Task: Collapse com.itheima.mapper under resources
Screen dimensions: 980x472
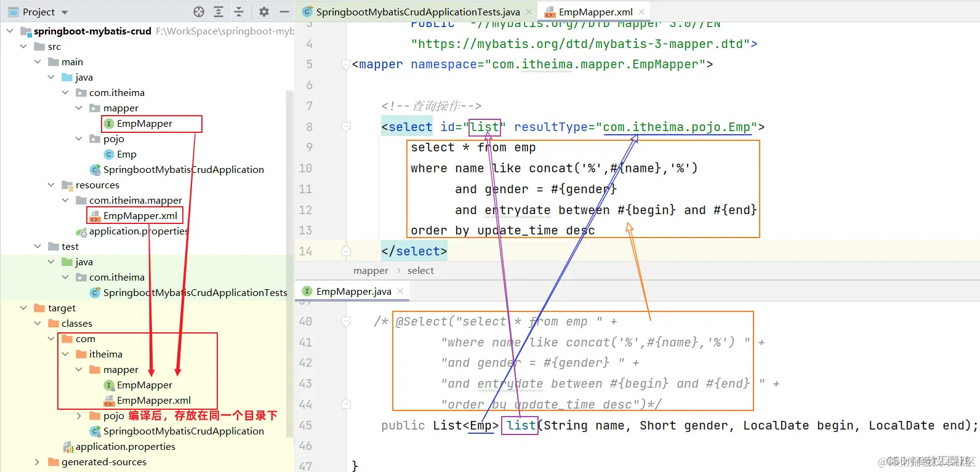Action: click(x=65, y=200)
